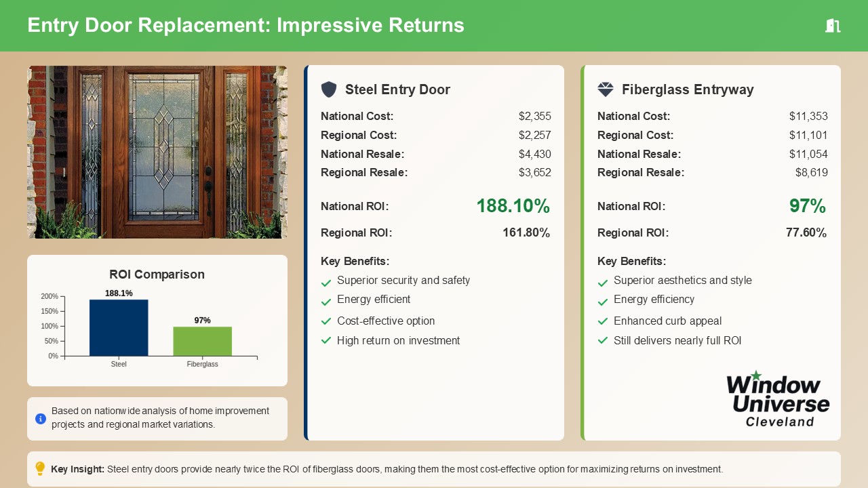Click the wooden entry door photo
This screenshot has height=488, width=868.
click(157, 152)
